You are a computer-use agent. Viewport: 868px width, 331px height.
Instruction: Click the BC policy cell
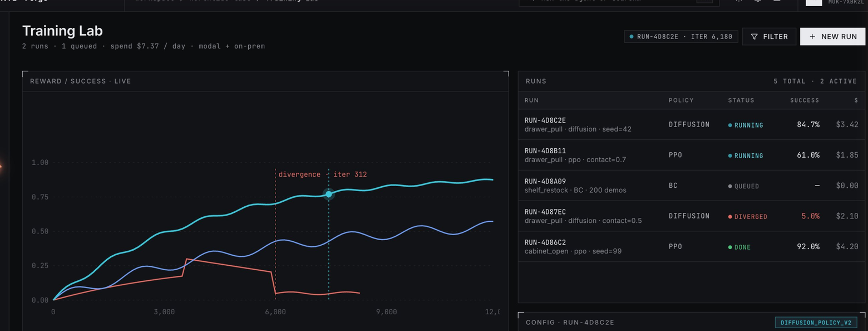673,186
